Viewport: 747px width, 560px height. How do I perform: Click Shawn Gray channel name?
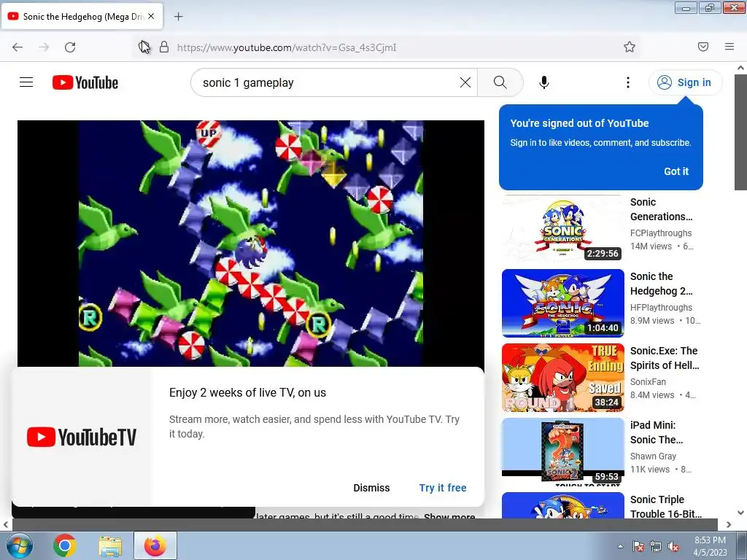pos(653,456)
